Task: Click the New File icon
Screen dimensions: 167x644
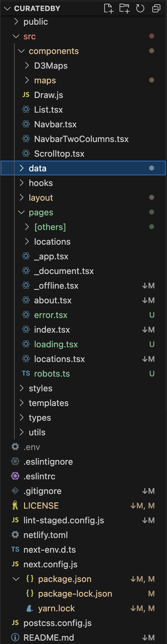Action: [x=109, y=8]
